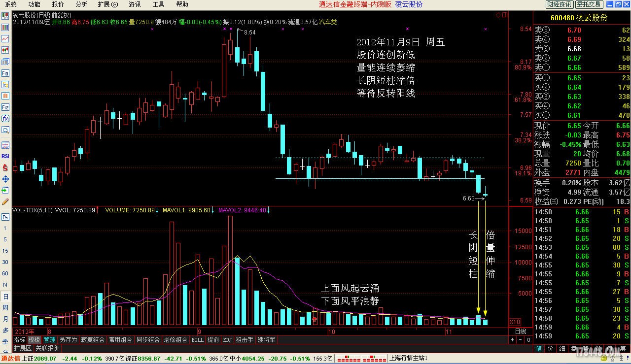
Task: Select the 狙击手 tab
Action: [245, 340]
